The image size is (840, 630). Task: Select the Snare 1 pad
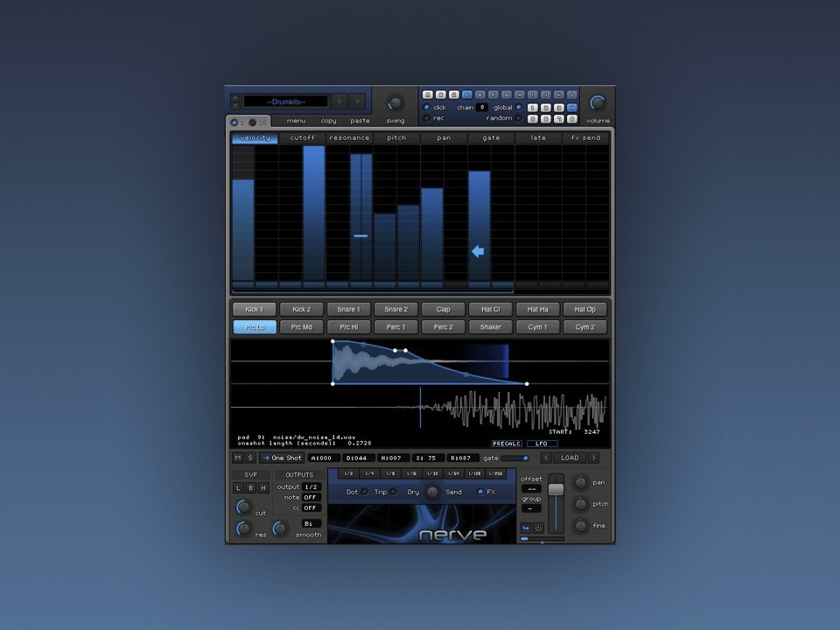click(x=348, y=309)
